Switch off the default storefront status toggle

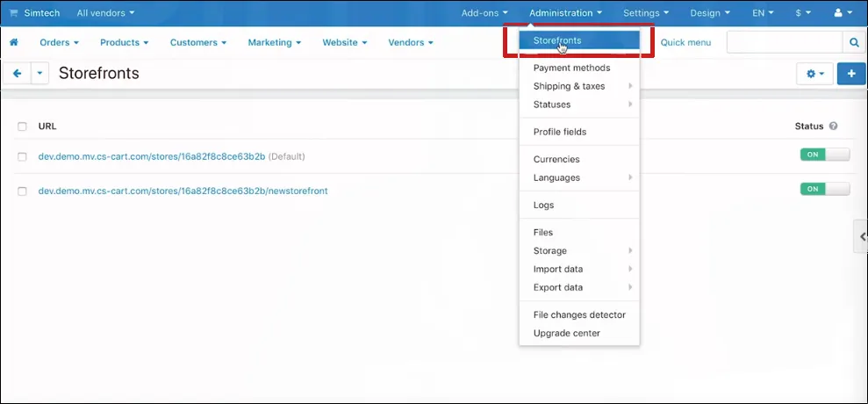[825, 155]
